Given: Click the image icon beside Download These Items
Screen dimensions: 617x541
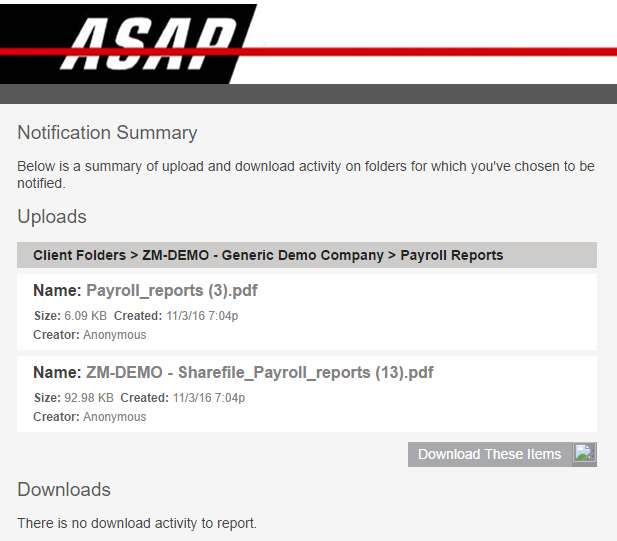Looking at the screenshot, I should click(584, 454).
